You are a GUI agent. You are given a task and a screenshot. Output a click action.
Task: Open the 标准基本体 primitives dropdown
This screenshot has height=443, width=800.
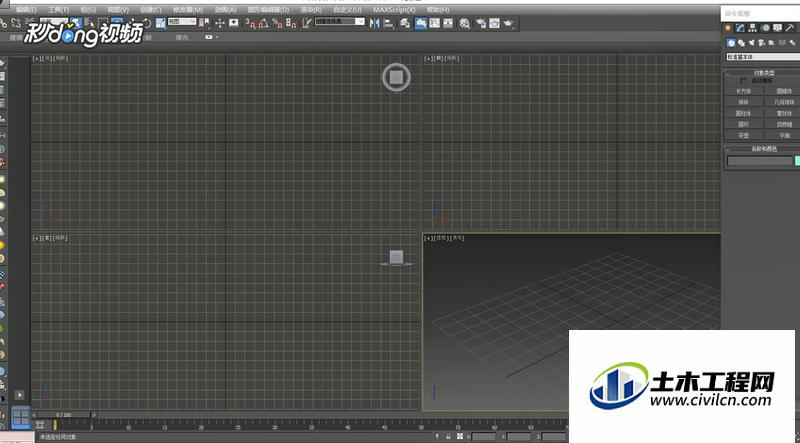click(763, 57)
